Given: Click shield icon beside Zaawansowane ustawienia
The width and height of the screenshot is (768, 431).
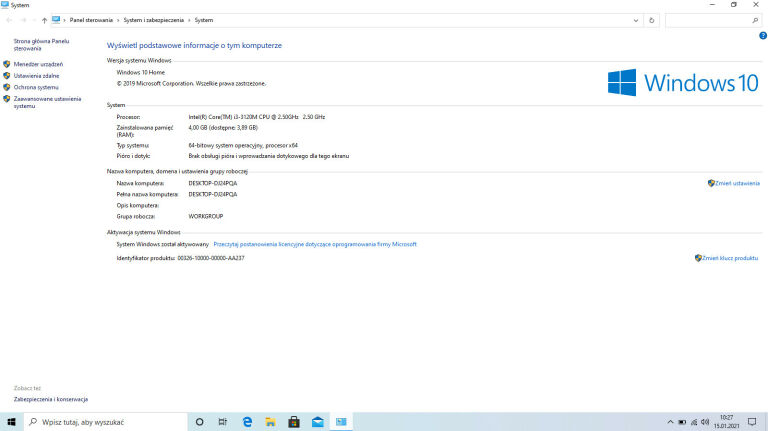Looking at the screenshot, I should tap(6, 99).
